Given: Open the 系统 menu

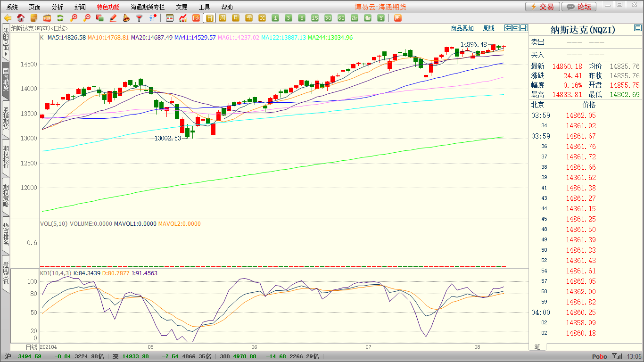Looking at the screenshot, I should [12, 7].
